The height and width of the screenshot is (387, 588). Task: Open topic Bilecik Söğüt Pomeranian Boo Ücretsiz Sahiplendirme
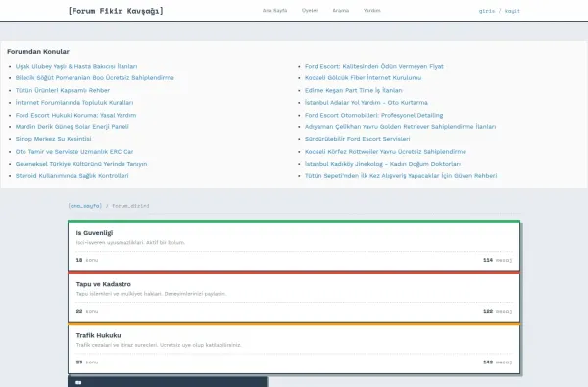coord(94,78)
